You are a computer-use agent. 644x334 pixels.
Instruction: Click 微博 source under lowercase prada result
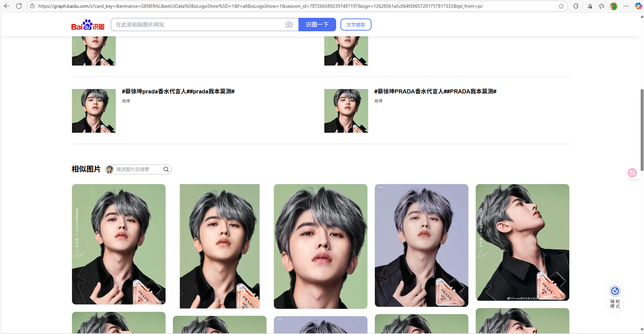tap(126, 101)
